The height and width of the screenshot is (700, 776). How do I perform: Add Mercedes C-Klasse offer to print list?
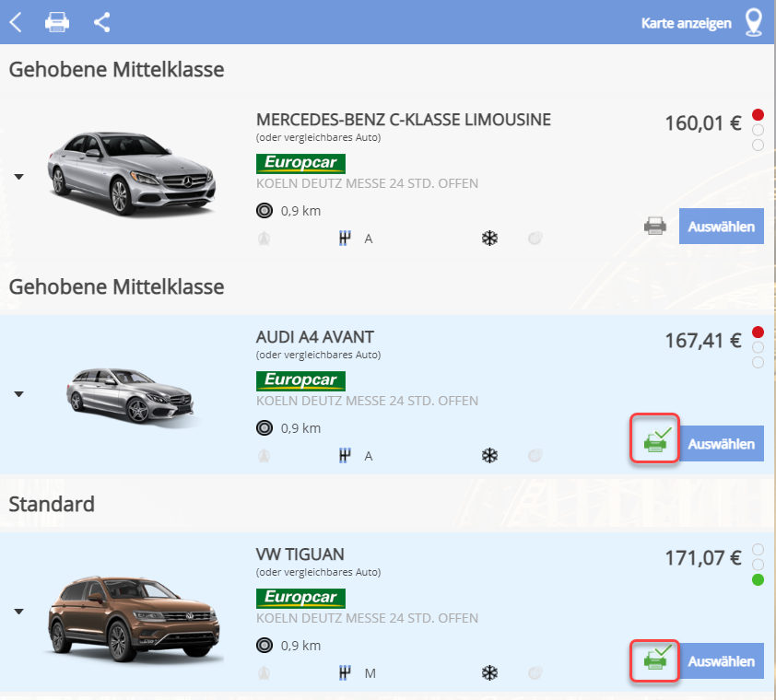click(x=654, y=226)
